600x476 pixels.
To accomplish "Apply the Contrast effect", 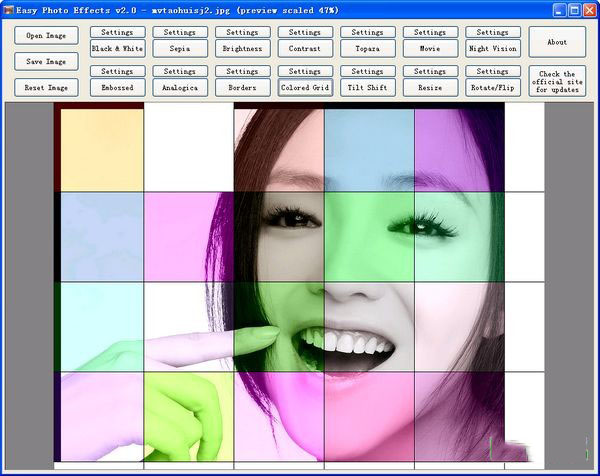I will click(305, 49).
